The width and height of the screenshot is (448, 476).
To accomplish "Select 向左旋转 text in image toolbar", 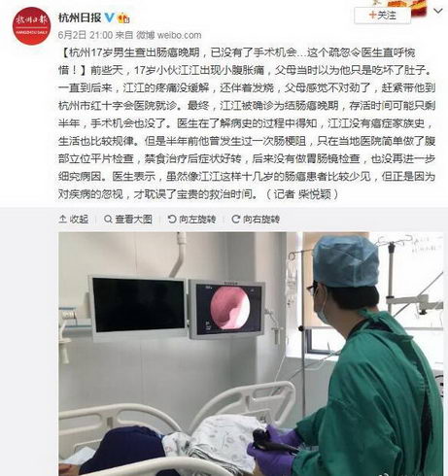I will click(x=197, y=220).
